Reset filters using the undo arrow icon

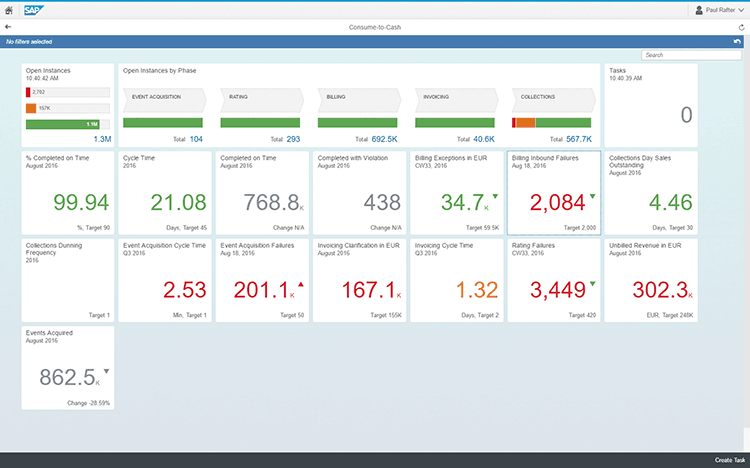[x=737, y=42]
